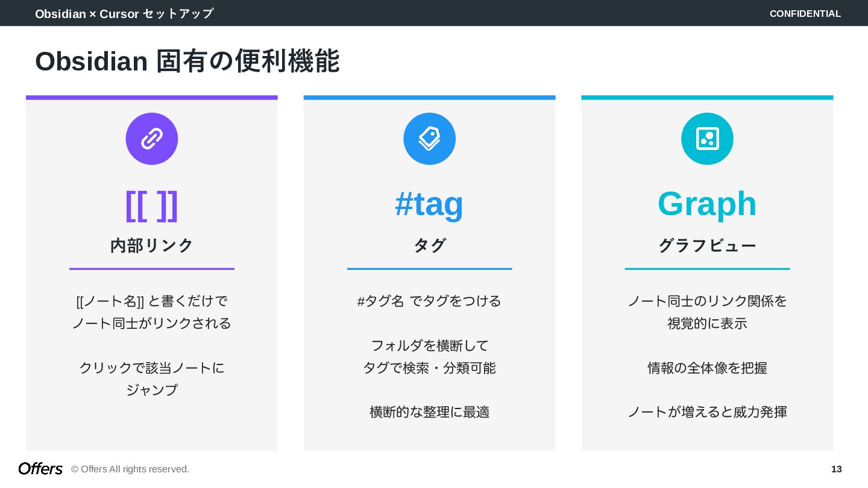Image resolution: width=868 pixels, height=488 pixels.
Task: Click the blue tag icon
Action: click(429, 139)
